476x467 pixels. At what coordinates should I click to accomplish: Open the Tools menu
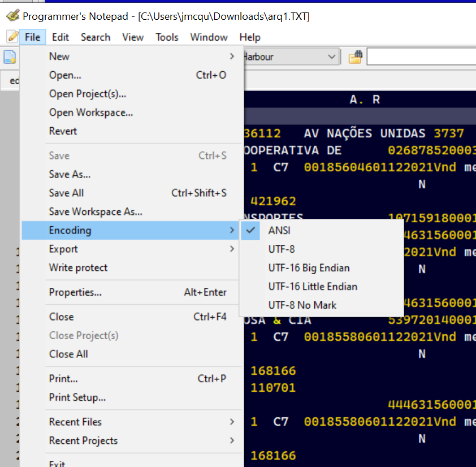click(x=167, y=37)
